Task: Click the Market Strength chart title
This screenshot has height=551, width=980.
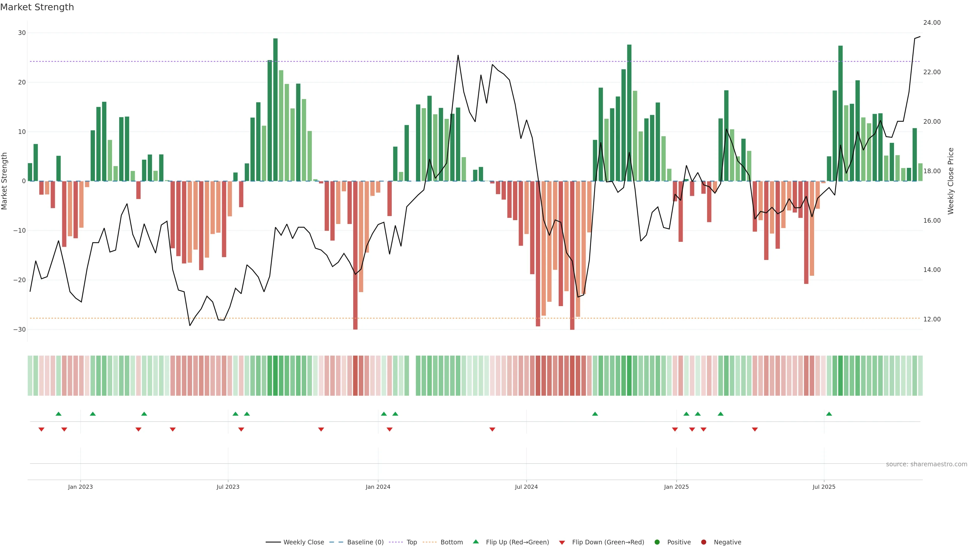Action: point(37,7)
